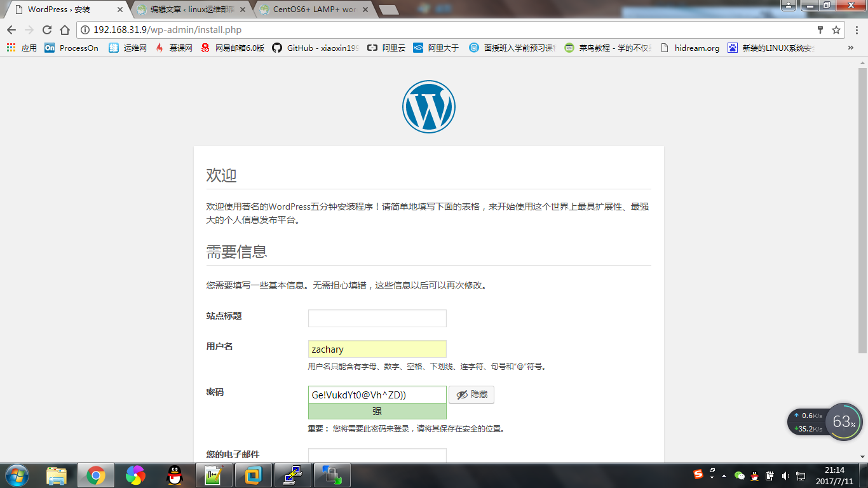Toggle password visibility with 隐藏 button
Viewport: 868px width, 488px height.
click(471, 395)
